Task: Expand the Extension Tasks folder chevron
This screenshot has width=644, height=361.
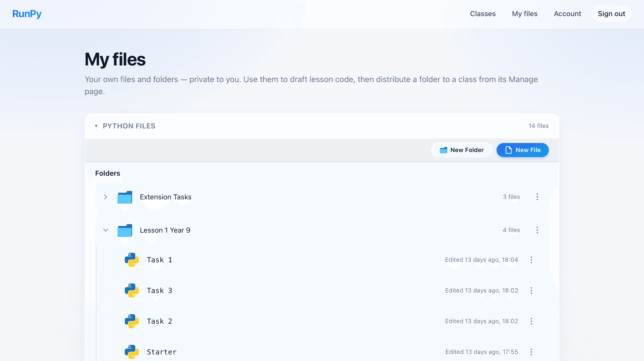Action: click(106, 197)
